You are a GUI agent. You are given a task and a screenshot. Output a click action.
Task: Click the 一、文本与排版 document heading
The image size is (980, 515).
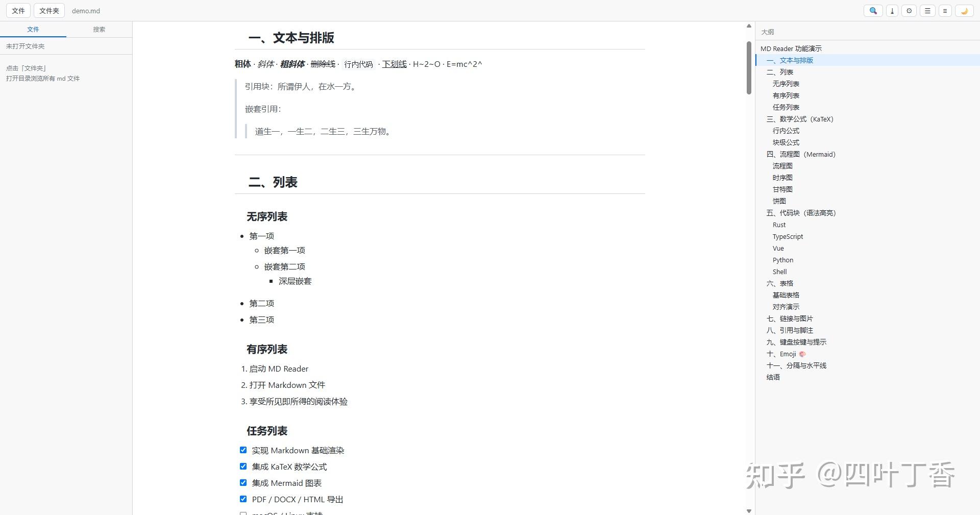291,38
